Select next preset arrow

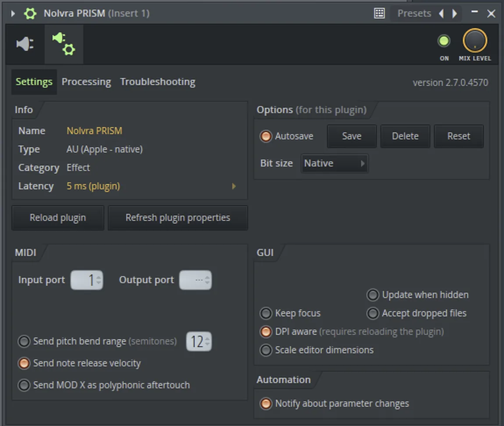pos(454,14)
